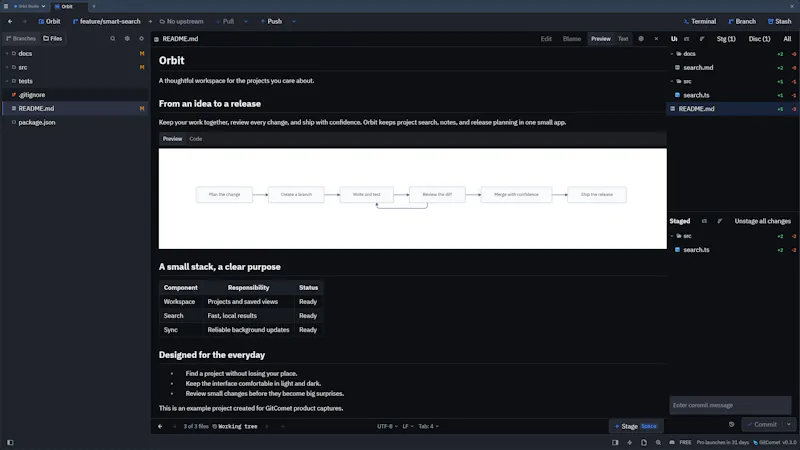Open the Terminal from the toolbar
800x450 pixels.
click(x=699, y=21)
